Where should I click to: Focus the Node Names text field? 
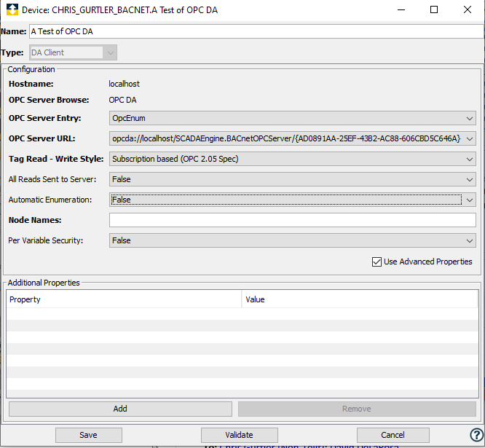(293, 220)
